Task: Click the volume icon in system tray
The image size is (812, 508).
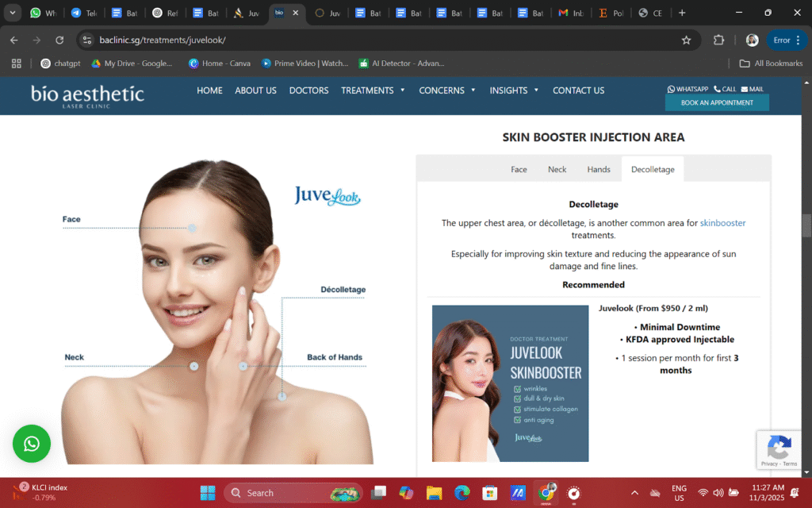Action: (x=718, y=492)
